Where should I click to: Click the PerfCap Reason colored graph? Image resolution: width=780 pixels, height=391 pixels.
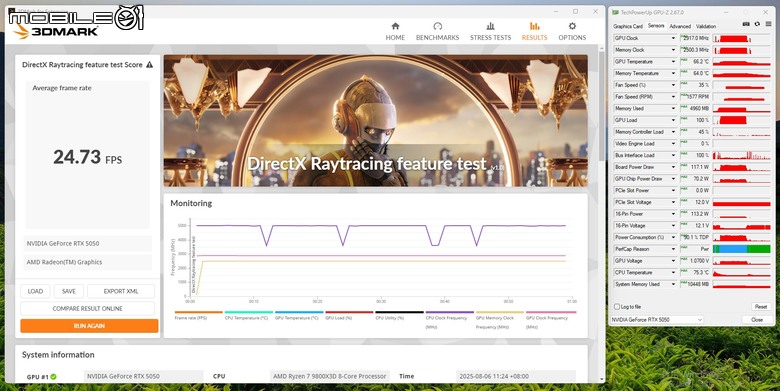[741, 249]
